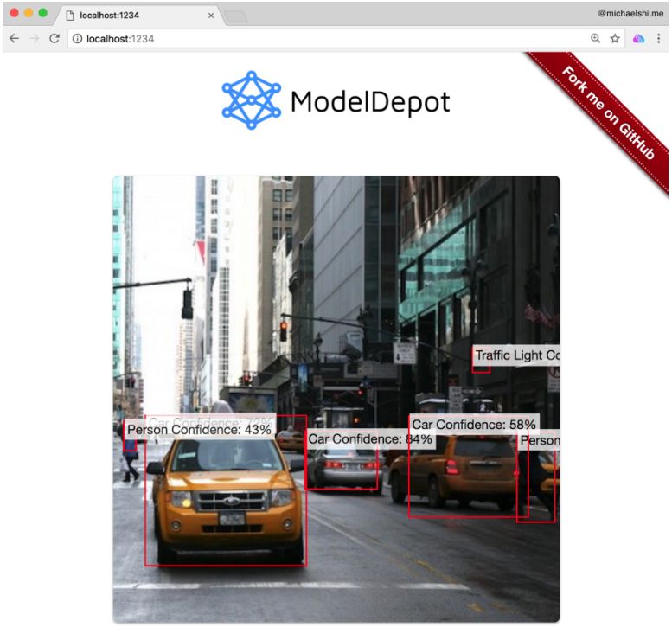Click the Traffic Light detection label
Image resolution: width=672 pixels, height=640 pixels.
point(516,355)
